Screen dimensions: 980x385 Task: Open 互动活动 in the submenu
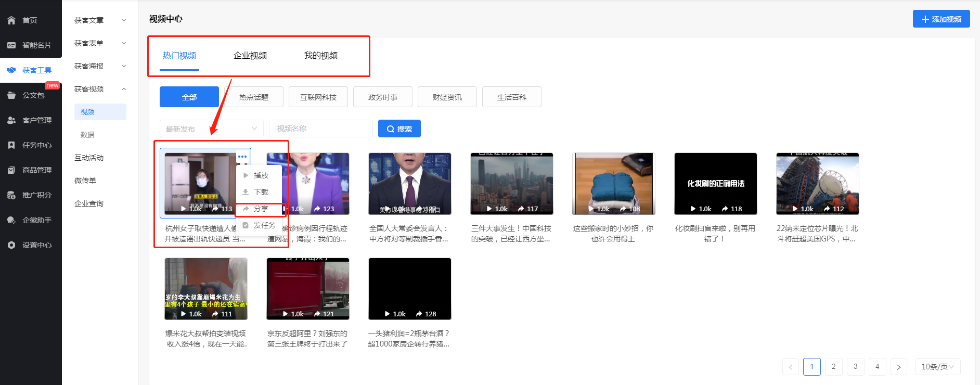89,158
